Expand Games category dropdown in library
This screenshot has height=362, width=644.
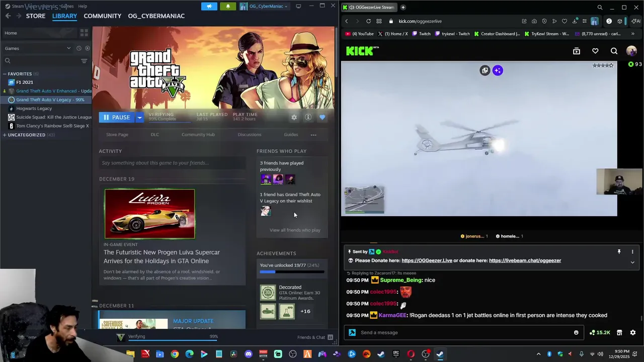click(68, 48)
